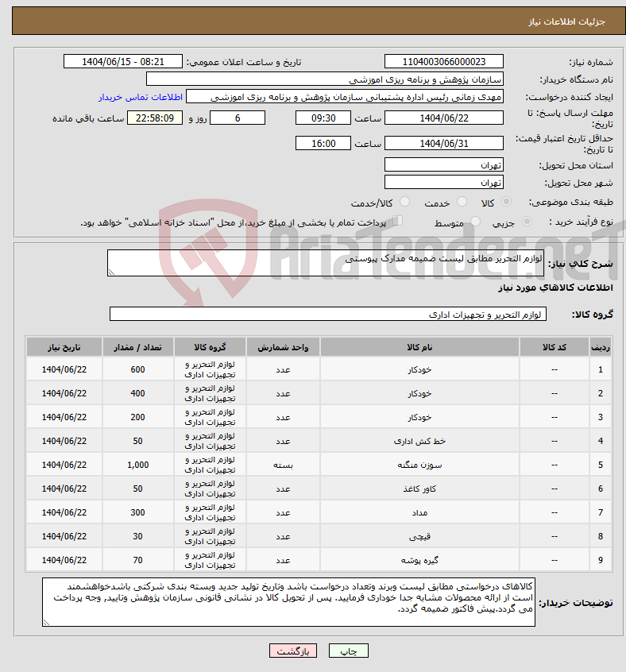Click quantity 600 in row 1
This screenshot has width=626, height=672.
coord(137,369)
